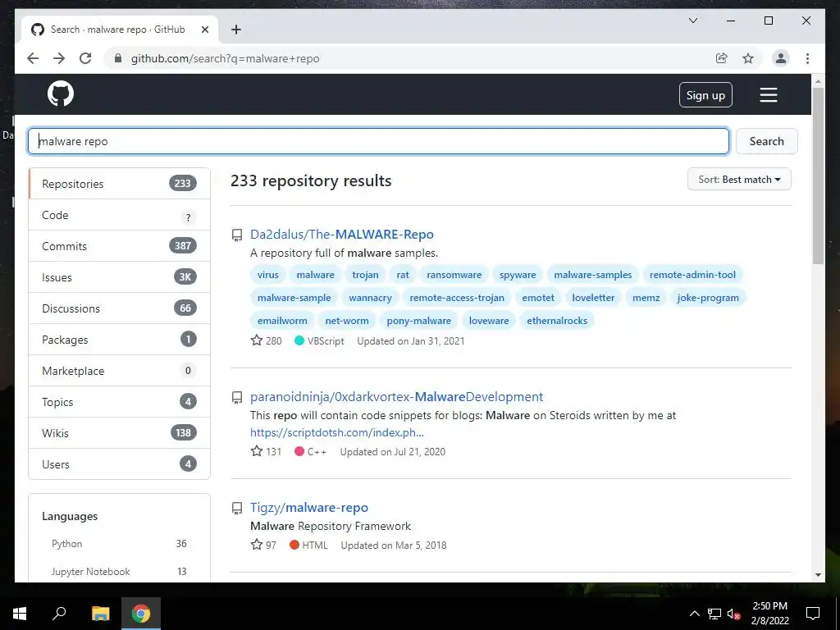Click the pony-malware topic tag
The image size is (840, 630).
[x=419, y=321]
